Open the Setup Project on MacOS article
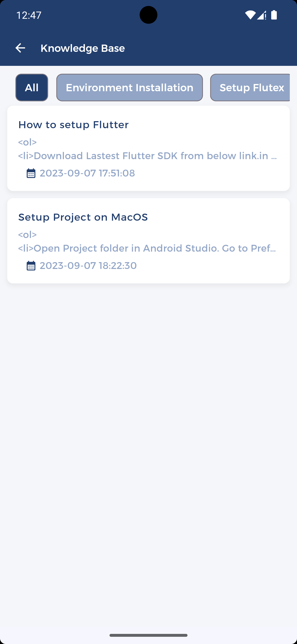 [83, 217]
